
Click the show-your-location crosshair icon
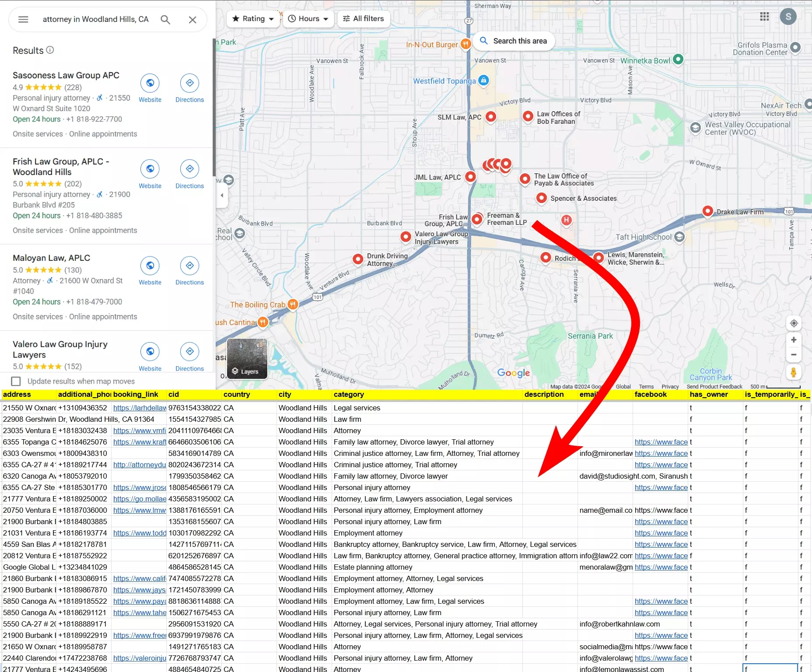794,323
